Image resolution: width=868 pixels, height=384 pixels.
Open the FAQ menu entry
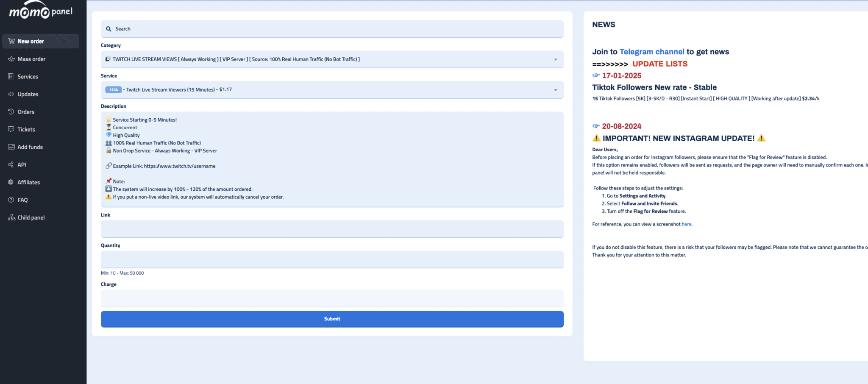22,200
